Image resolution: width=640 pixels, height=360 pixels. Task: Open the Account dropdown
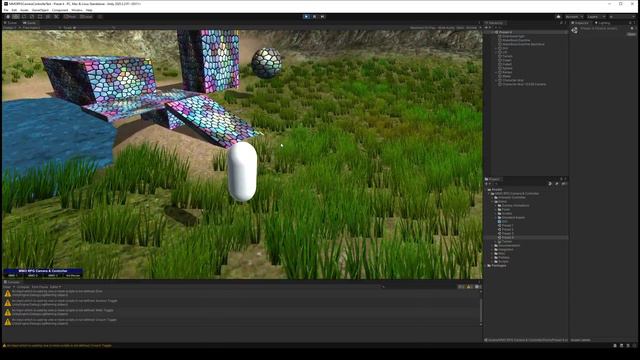click(x=574, y=17)
